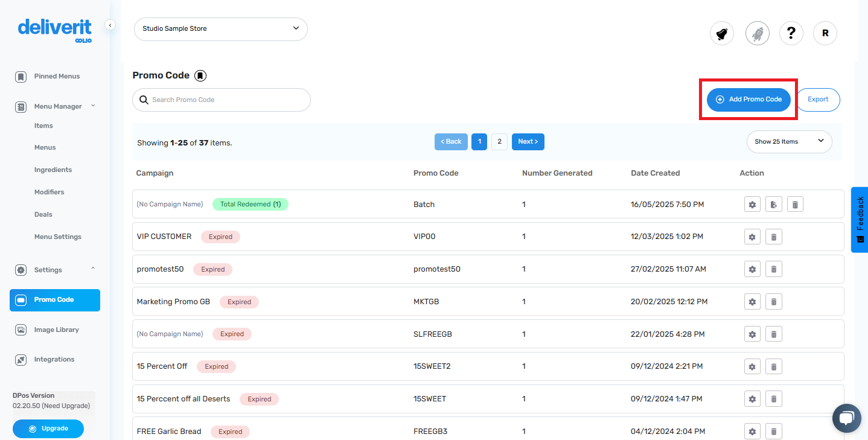Delete the VIP00 promo code
868x440 pixels.
(773, 236)
